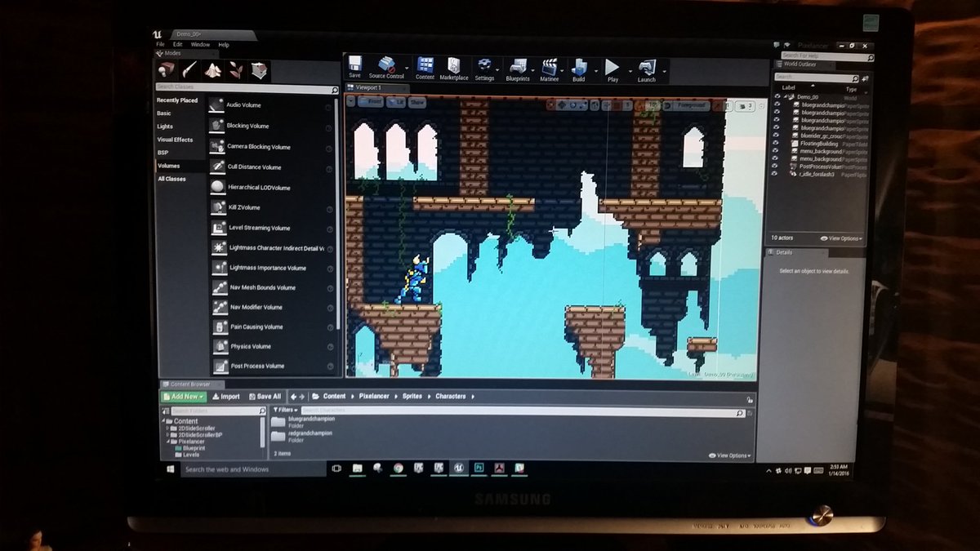This screenshot has height=551, width=980.
Task: Click the Content Browser back arrow
Action: (293, 396)
